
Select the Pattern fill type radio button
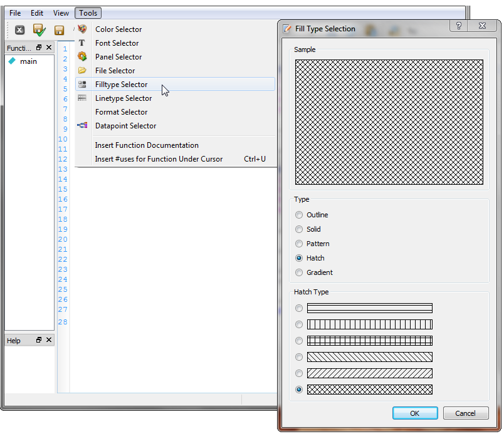(299, 244)
